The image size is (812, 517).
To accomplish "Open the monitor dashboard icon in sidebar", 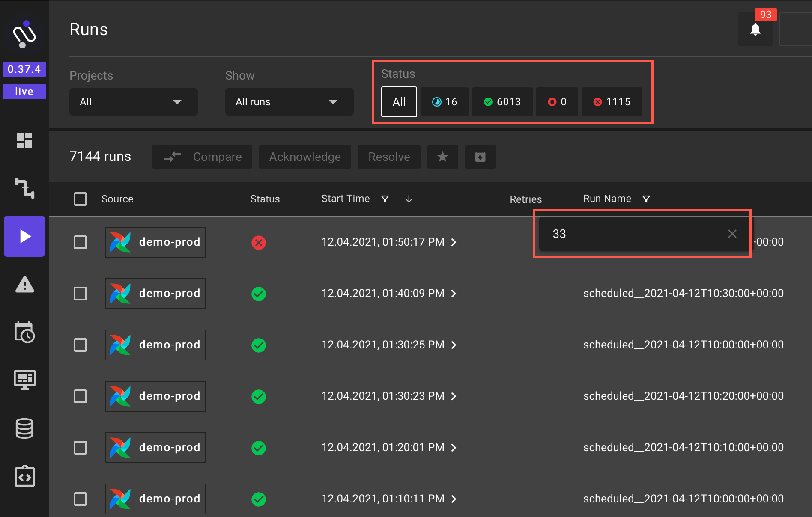I will (24, 380).
